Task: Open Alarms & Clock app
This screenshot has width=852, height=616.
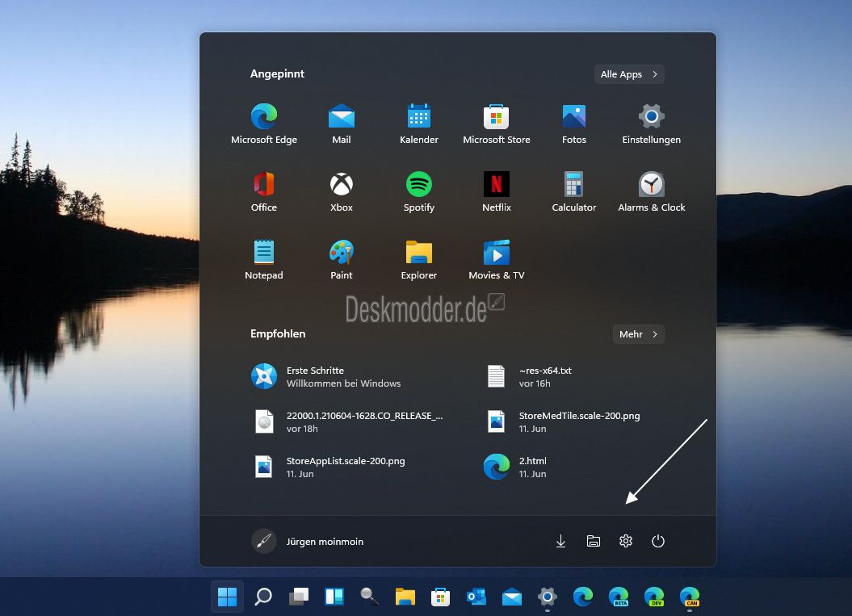Action: pos(652,192)
